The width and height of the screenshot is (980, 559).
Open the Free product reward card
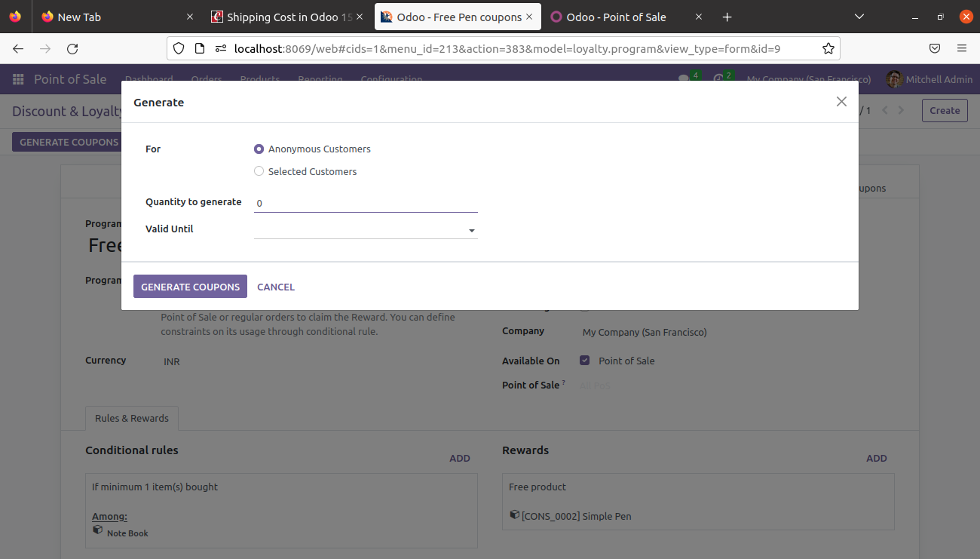pyautogui.click(x=698, y=502)
